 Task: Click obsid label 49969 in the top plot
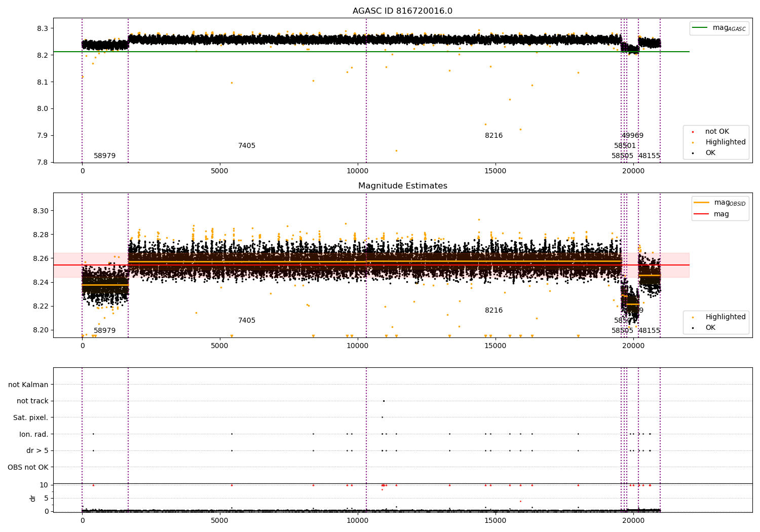632,136
